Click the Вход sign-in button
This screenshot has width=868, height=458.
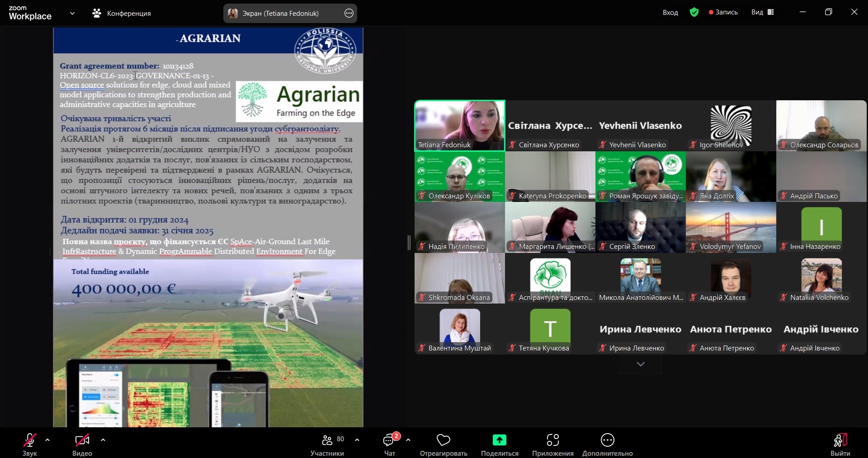coord(670,13)
